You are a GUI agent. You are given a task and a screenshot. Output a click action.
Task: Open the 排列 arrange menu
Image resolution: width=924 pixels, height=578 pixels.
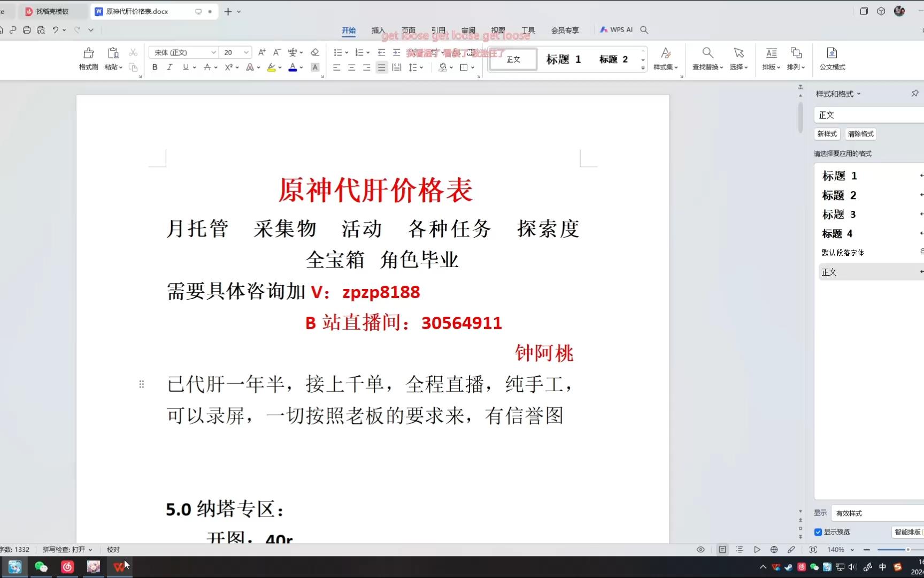click(796, 59)
